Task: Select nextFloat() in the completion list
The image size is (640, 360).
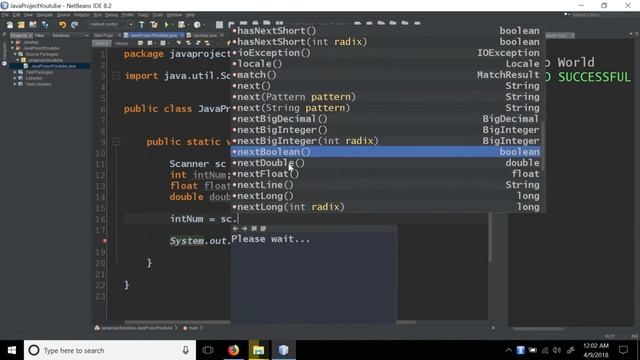Action: (386, 174)
